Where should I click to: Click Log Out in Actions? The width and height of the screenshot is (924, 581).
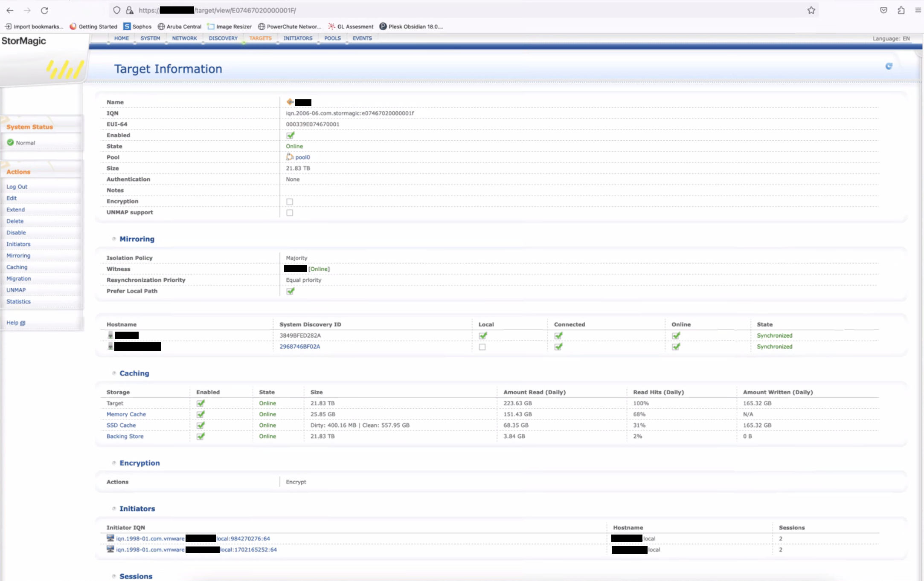pos(17,187)
